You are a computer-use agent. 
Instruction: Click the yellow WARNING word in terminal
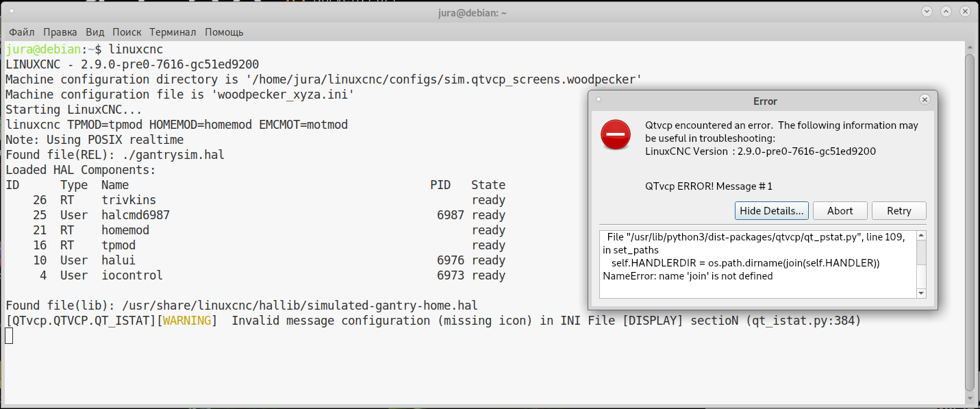point(187,321)
